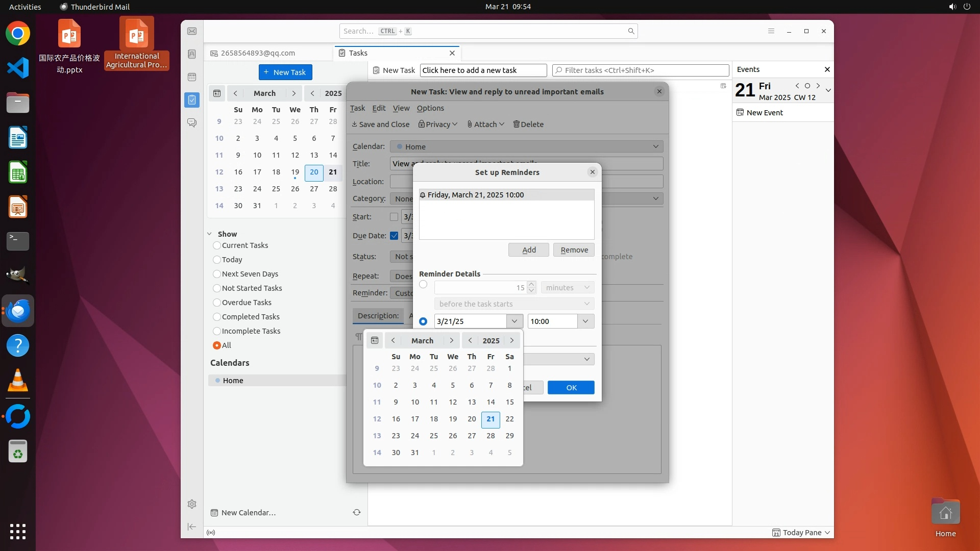This screenshot has width=980, height=551.
Task: Click the synchronize calendars refresh icon
Action: 357,512
